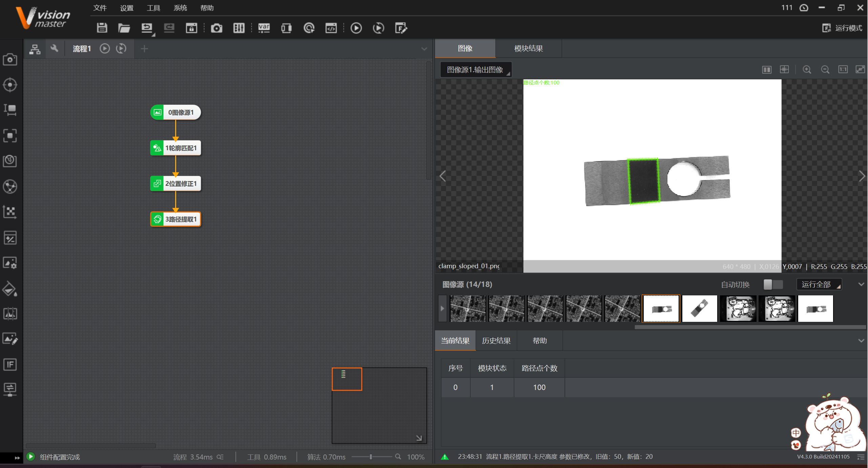Click the camera management icon in the toolbar
The width and height of the screenshot is (868, 468).
[216, 28]
